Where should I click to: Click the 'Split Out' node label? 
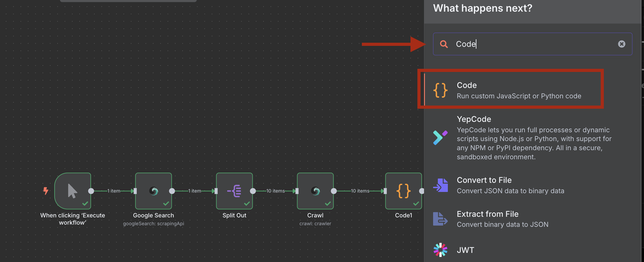(234, 215)
